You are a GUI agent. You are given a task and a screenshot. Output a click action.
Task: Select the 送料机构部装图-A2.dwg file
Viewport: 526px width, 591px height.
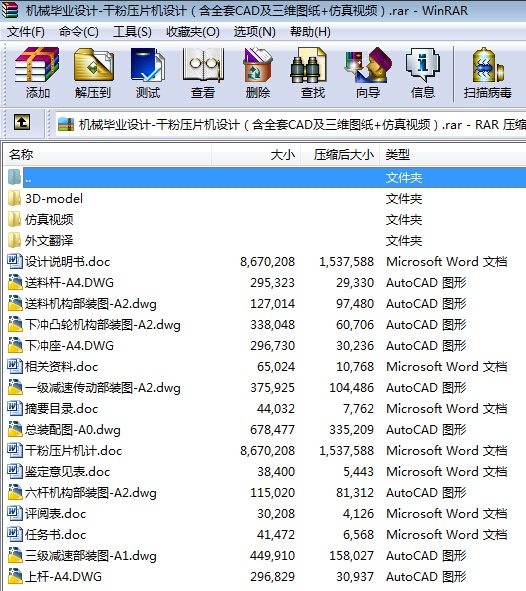point(91,304)
